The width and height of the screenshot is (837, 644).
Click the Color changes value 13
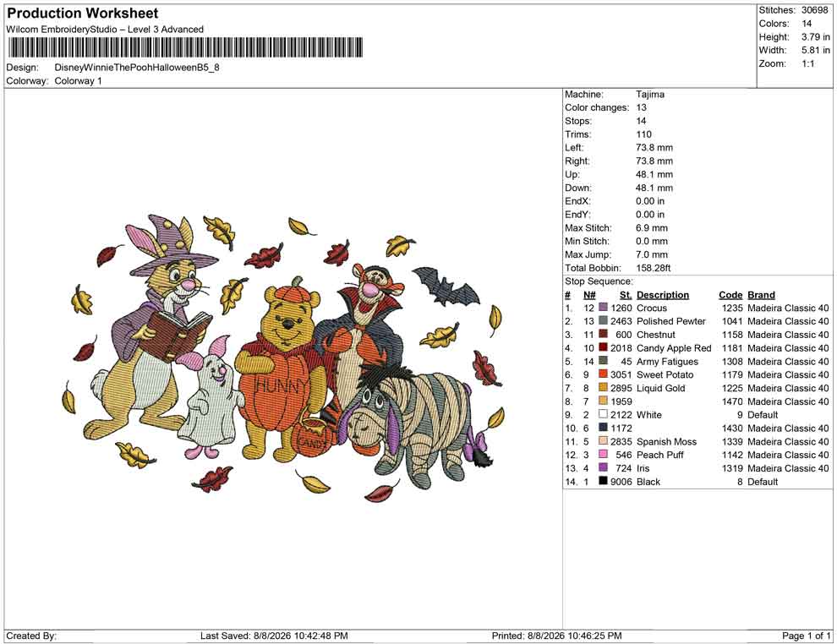coord(641,107)
